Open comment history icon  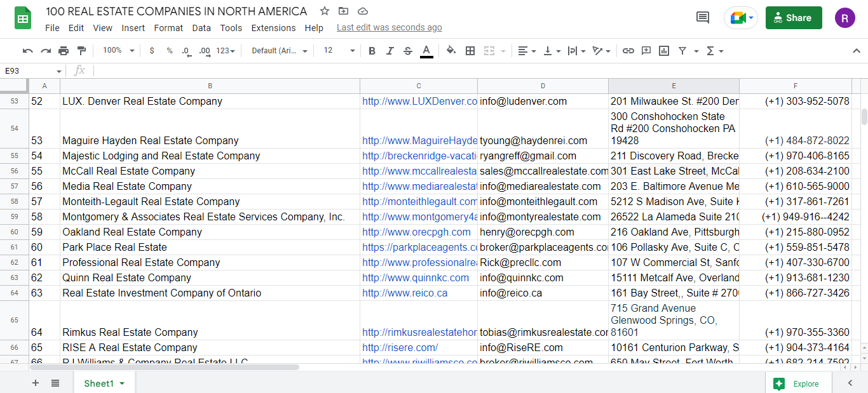tap(702, 18)
